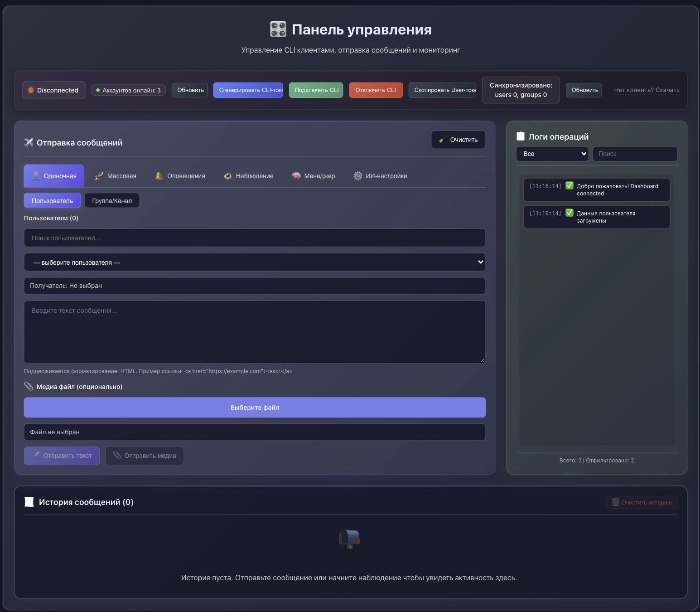
Task: Click the green checkmark on Добро пожаловать log
Action: click(x=570, y=186)
